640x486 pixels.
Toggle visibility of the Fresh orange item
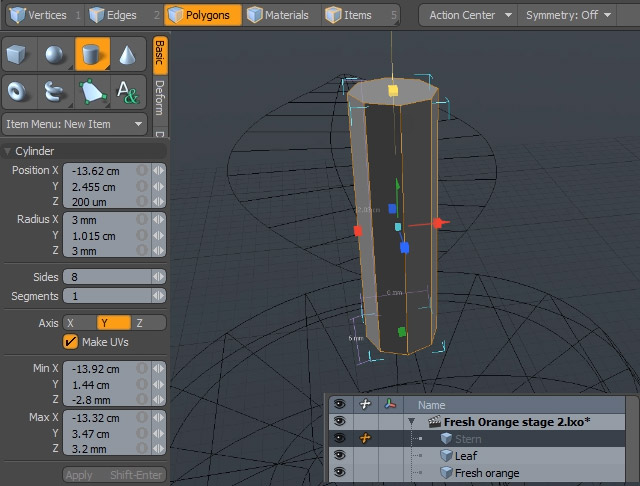click(x=340, y=473)
